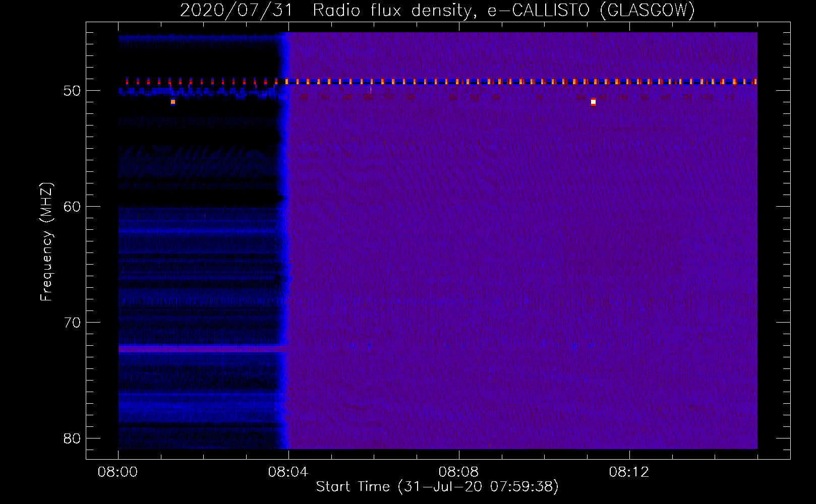
Task: Click the plot title text "2020/07/31 Radio flux density, e-CALLISTO (GLASGOW)"
Action: [x=437, y=10]
